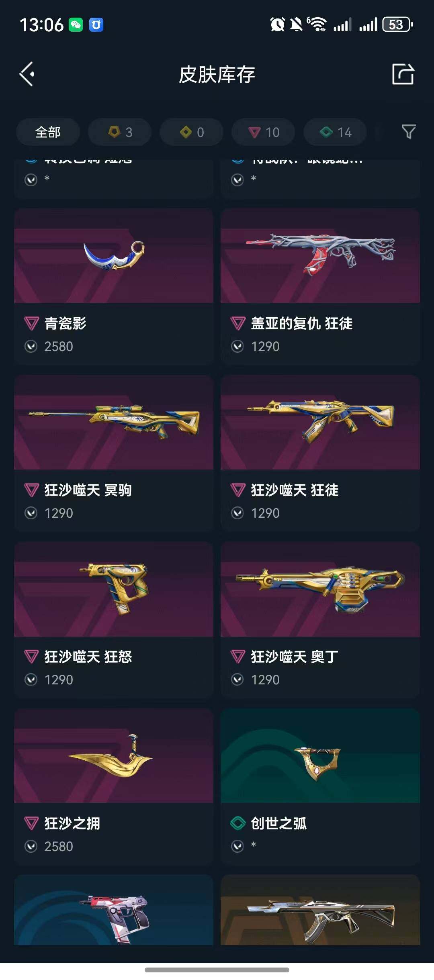This screenshot has width=434, height=980.
Task: Open the 狂沙噬天 冥驹 sniper thumbnail
Action: [114, 423]
